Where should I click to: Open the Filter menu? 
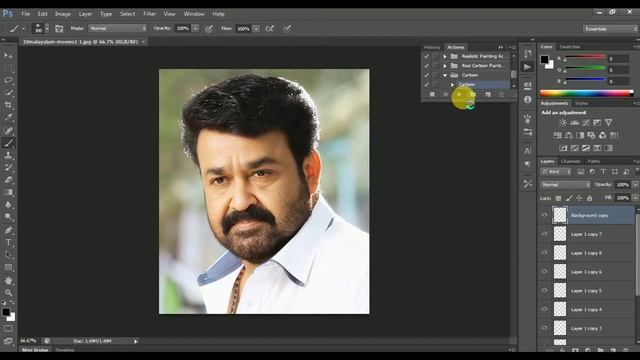pyautogui.click(x=149, y=14)
